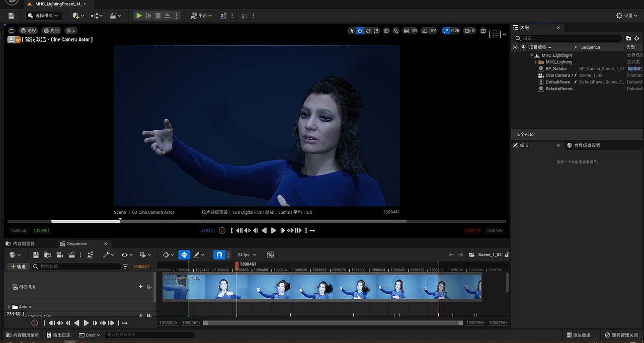The image size is (644, 343).
Task: Expand the Actors folder track
Action: click(x=9, y=307)
